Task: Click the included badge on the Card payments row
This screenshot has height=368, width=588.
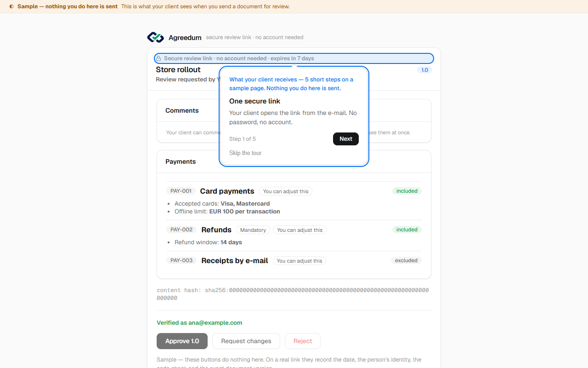Action: pos(407,191)
